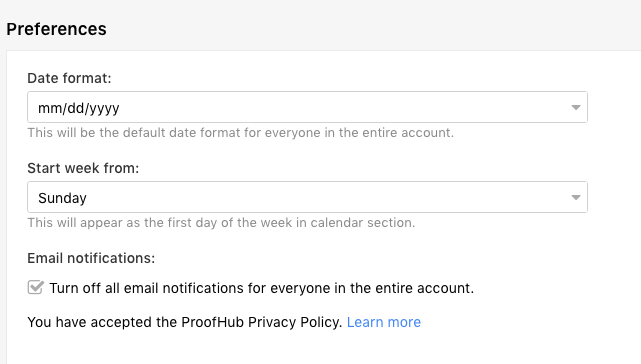
Task: Click the first day of week helper text
Action: pos(221,223)
